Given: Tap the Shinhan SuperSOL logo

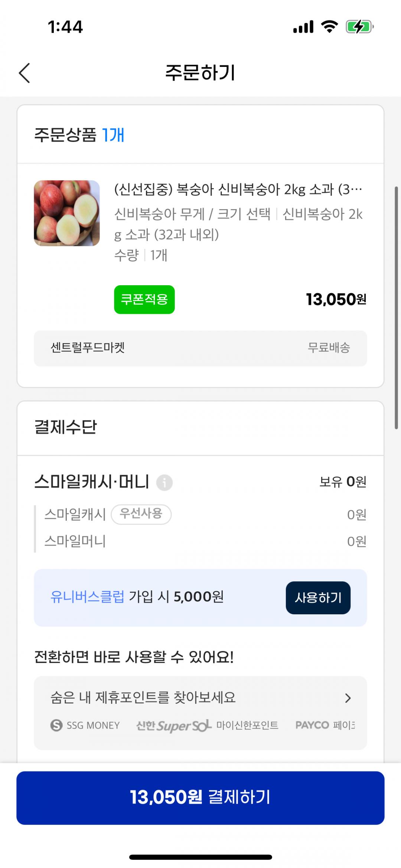Looking at the screenshot, I should tap(174, 725).
